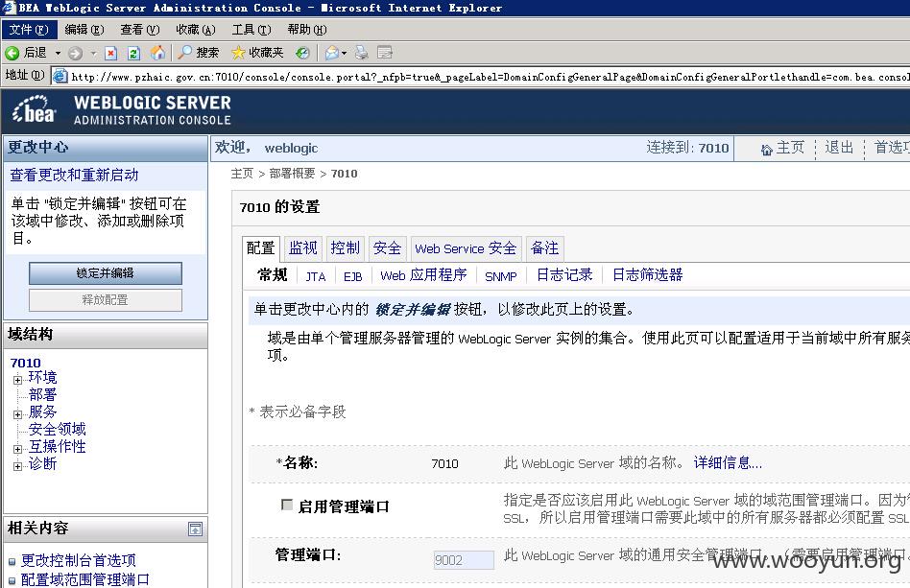Open the 编辑(E) menu
The width and height of the screenshot is (910, 588).
click(84, 30)
